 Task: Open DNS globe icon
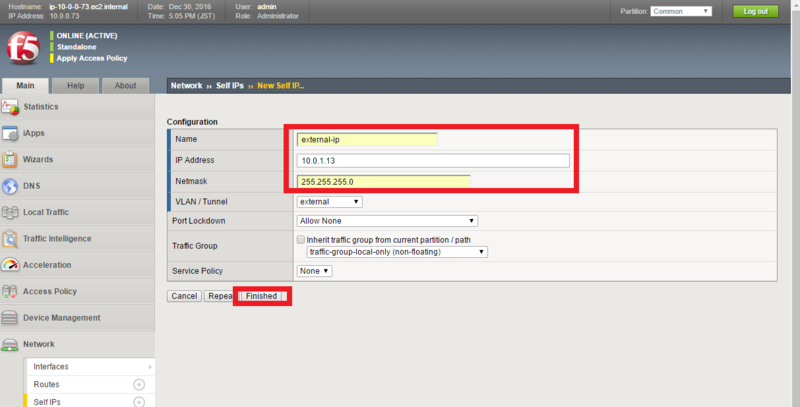coord(10,186)
